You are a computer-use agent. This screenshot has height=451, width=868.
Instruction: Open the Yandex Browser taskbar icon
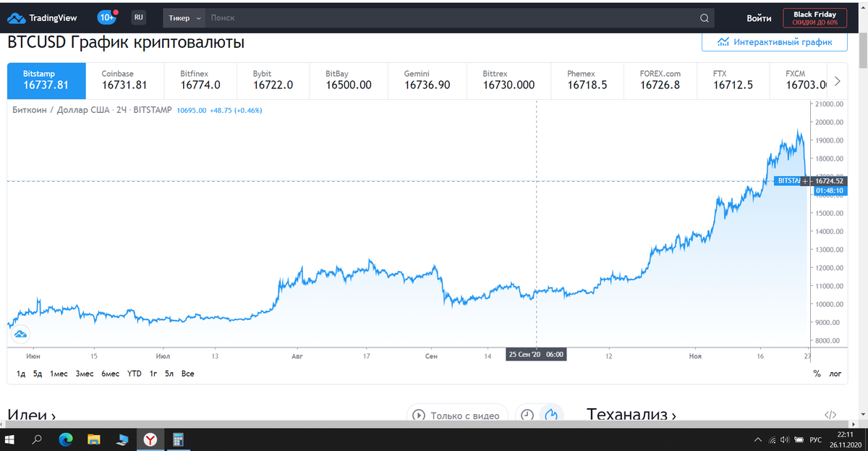point(150,439)
